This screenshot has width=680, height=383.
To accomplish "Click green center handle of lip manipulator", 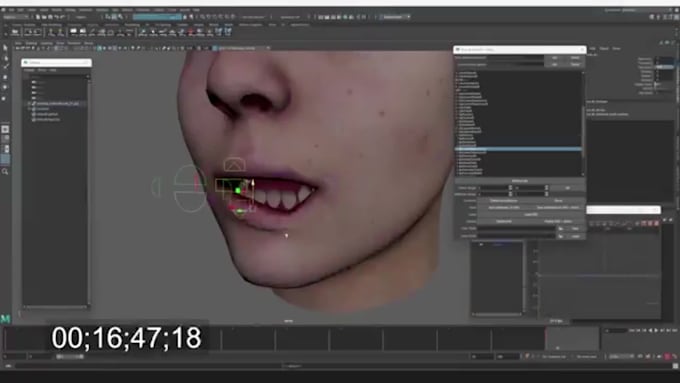I will click(x=238, y=190).
